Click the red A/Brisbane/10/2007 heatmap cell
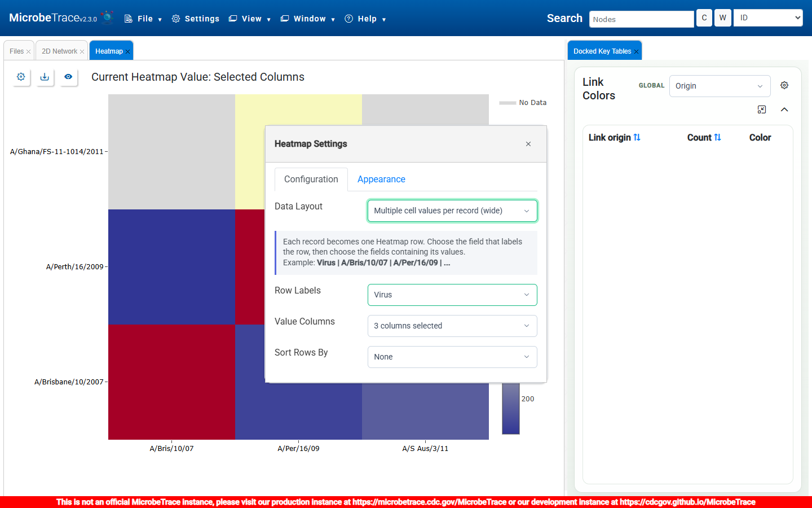Screen dimensions: 812x508 point(171,382)
